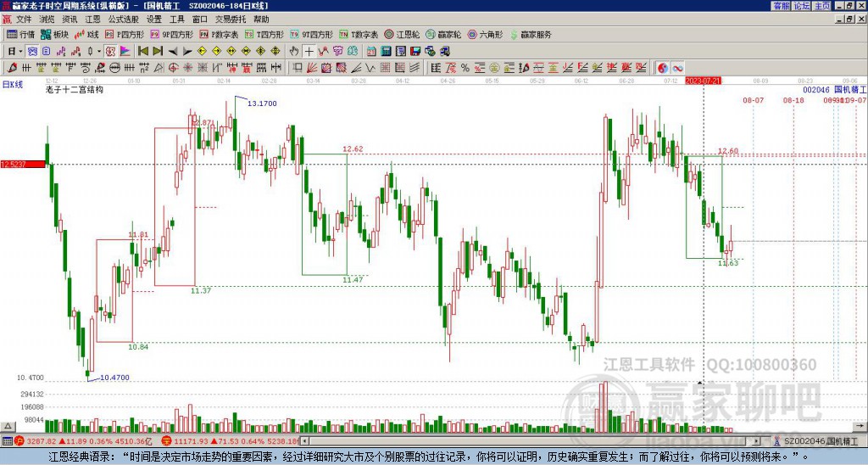
Task: Open the 9P四方形 tool
Action: tap(172, 34)
